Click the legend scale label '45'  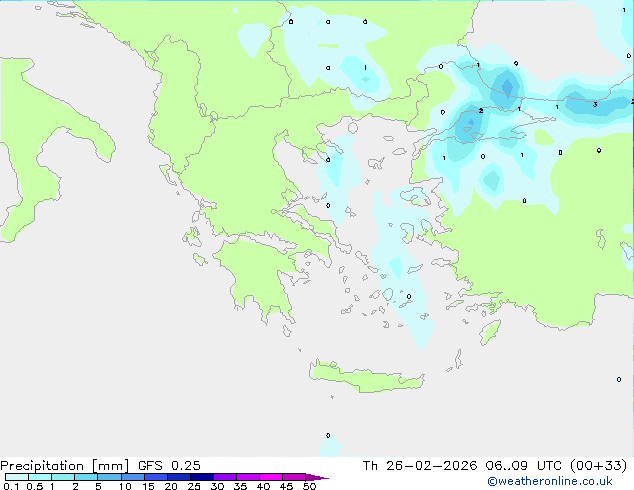(286, 486)
